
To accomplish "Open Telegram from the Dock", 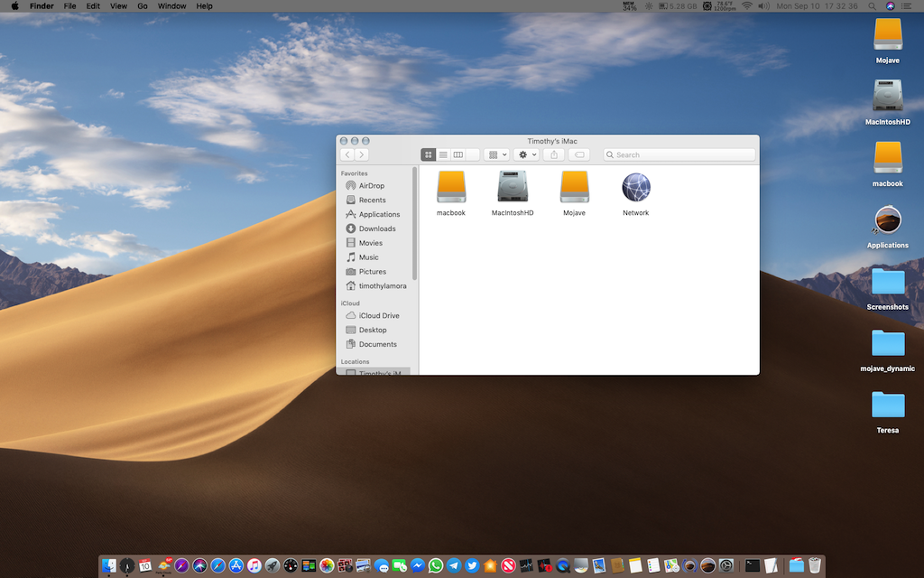I will 454,565.
